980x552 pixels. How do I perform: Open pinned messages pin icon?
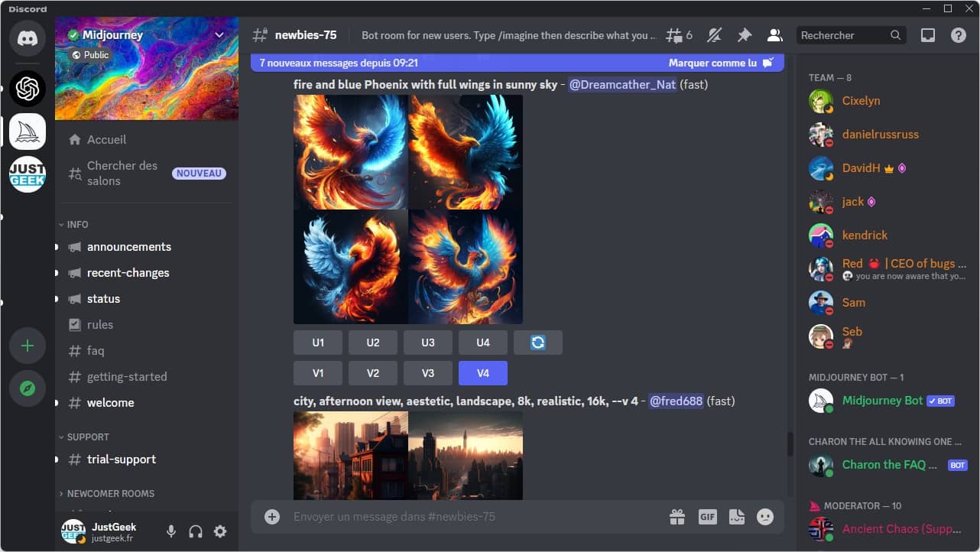[745, 35]
